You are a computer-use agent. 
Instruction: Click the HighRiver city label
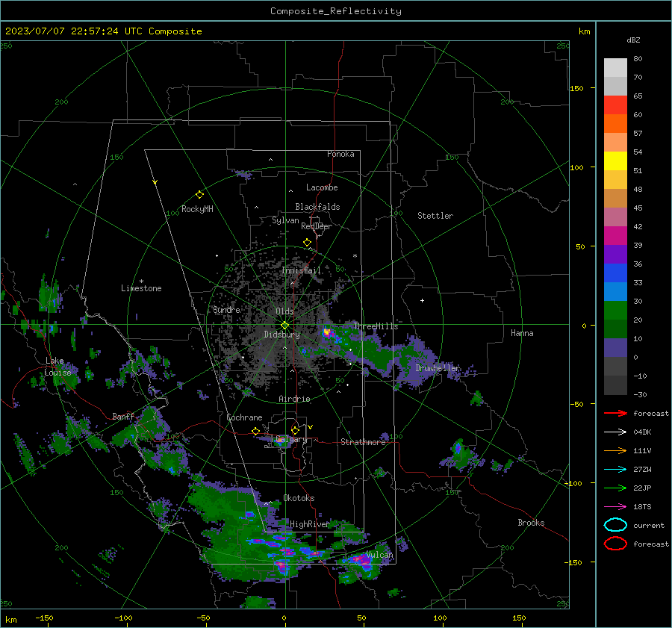(310, 524)
